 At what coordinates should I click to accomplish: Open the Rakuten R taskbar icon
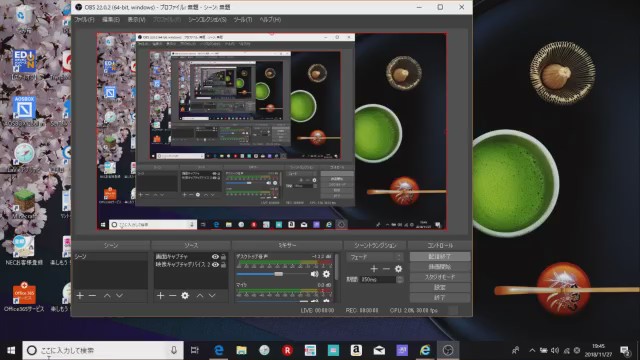(x=287, y=350)
